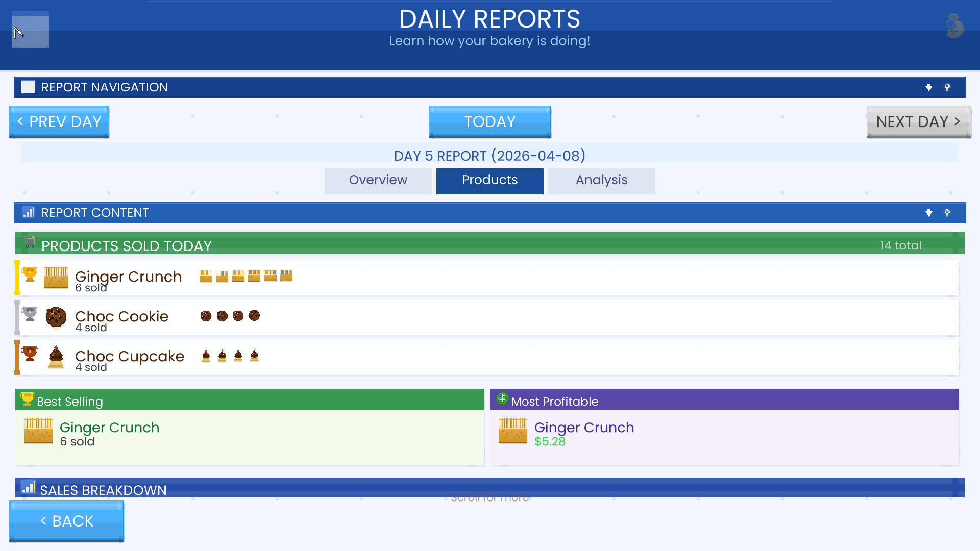This screenshot has height=551, width=980.
Task: Click the silver trophy beside Choc Cookie
Action: tap(30, 314)
